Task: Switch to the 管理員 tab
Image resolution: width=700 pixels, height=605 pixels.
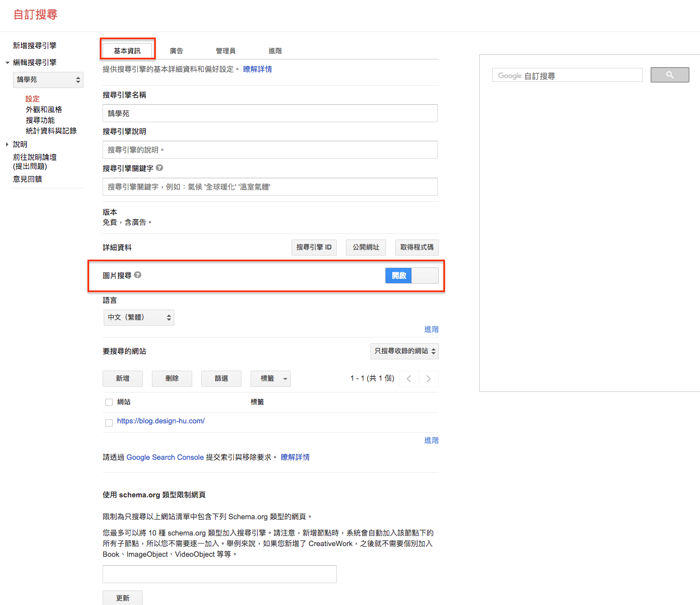Action: coord(225,51)
